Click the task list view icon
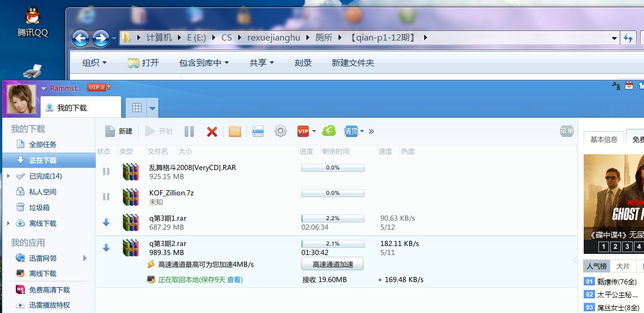644x313 pixels. (258, 131)
